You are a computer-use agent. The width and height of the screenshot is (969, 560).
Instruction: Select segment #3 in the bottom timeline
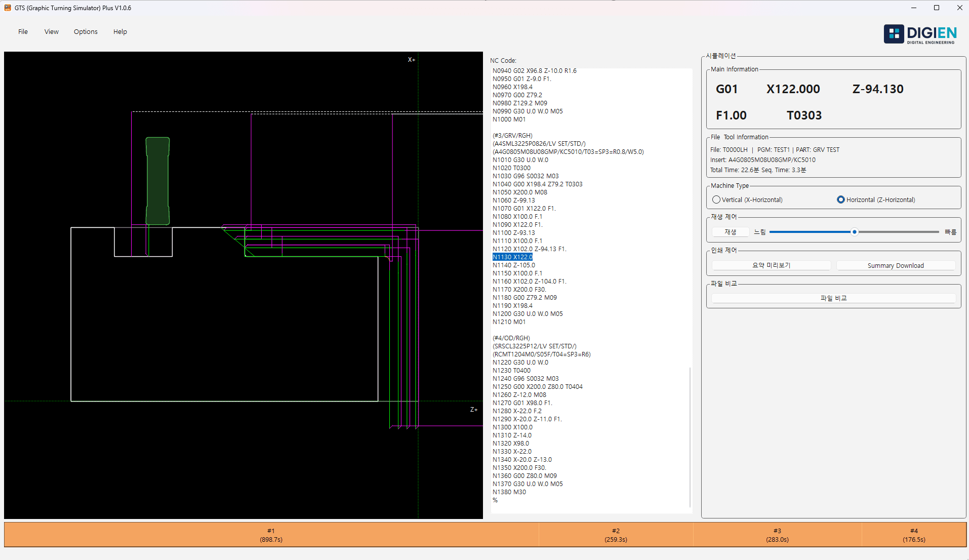point(778,534)
